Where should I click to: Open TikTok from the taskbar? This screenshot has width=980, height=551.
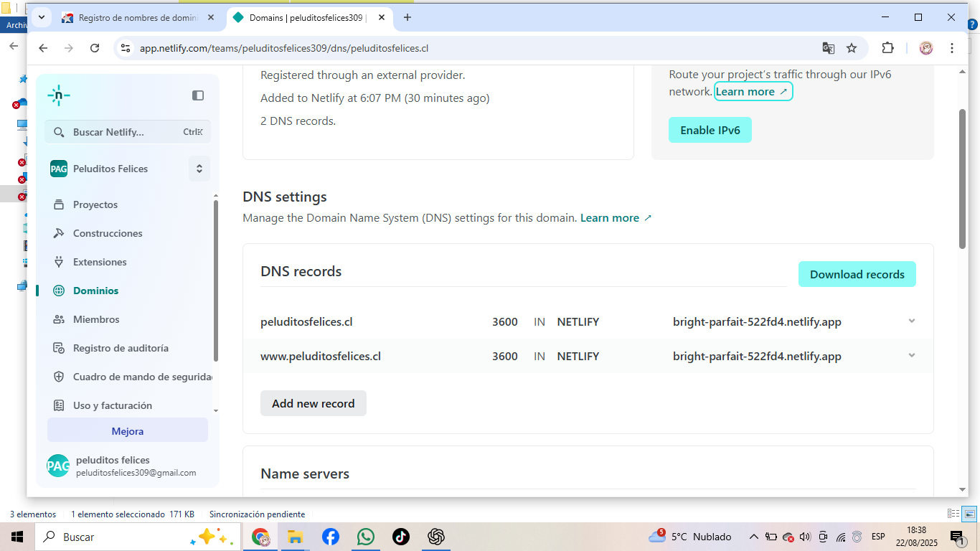tap(401, 537)
